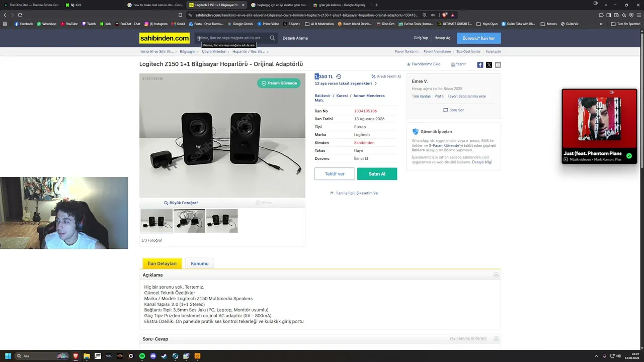Collapse the Soru-Cevap section
The height and width of the screenshot is (362, 644).
tap(496, 339)
